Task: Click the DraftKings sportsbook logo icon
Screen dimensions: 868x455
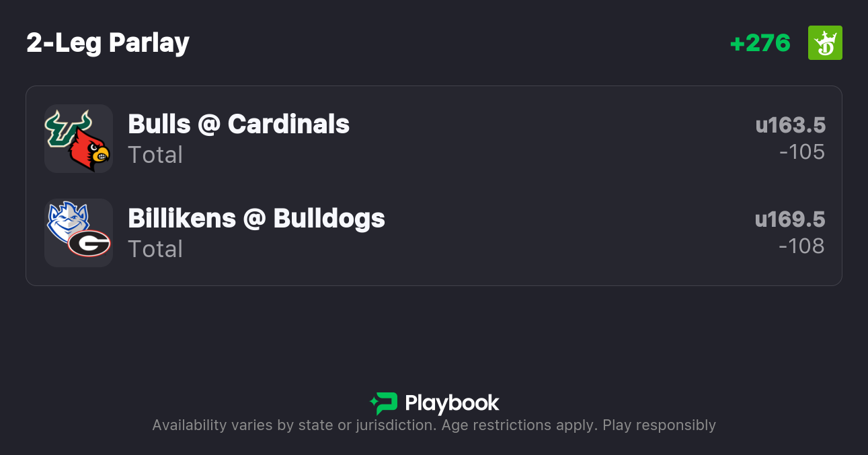Action: [x=825, y=43]
